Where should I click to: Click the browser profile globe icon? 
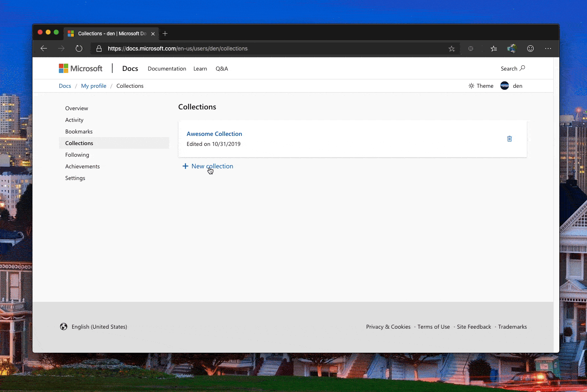(x=512, y=48)
